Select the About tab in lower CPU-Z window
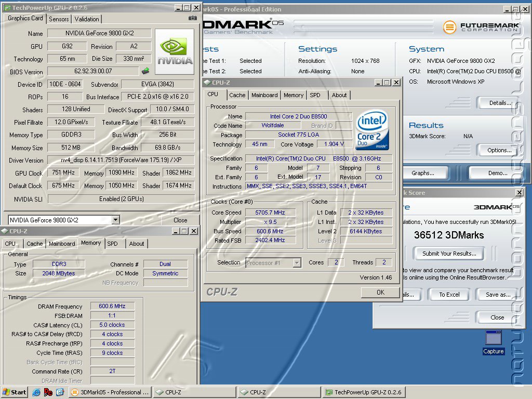532x399 pixels. [137, 244]
